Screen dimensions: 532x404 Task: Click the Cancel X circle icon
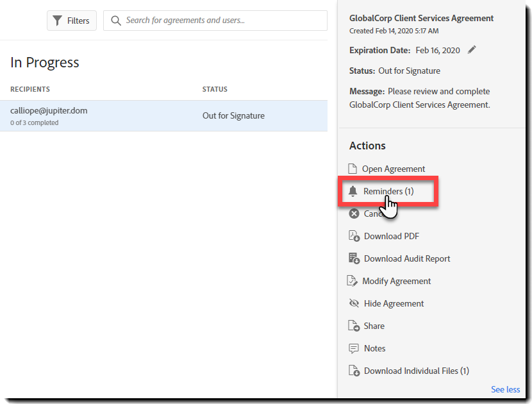[x=354, y=214]
